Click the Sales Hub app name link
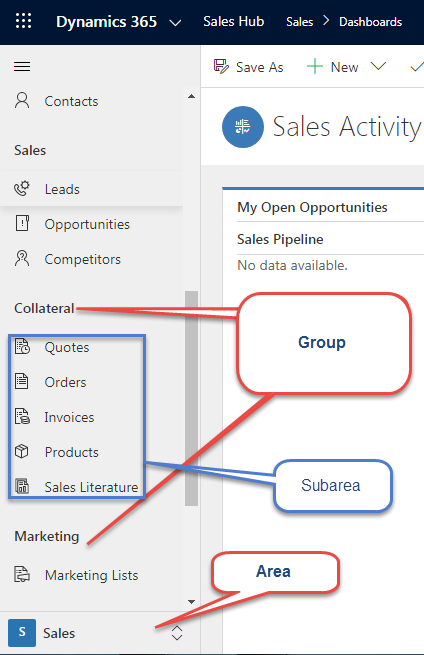 coord(234,21)
